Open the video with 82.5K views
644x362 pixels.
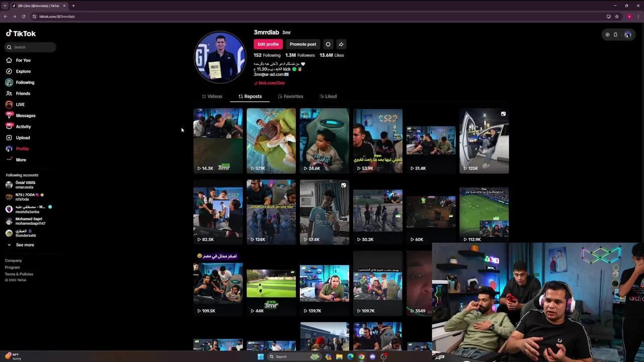[x=218, y=212]
